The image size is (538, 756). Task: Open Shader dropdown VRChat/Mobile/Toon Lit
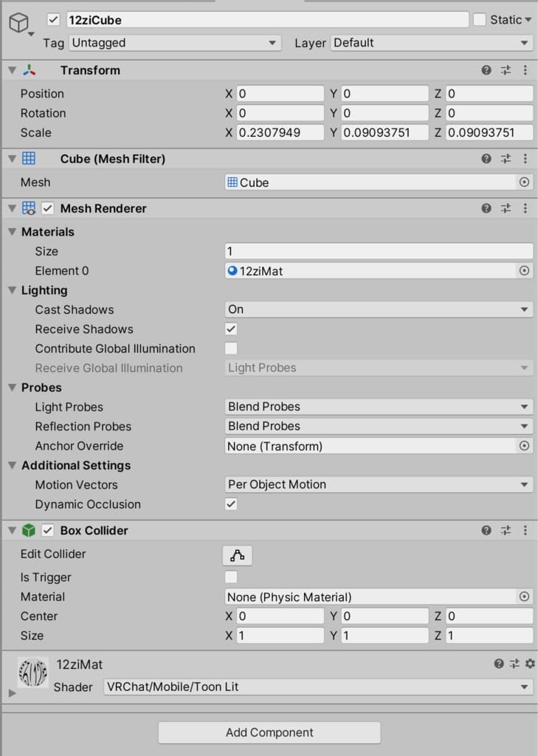click(317, 687)
